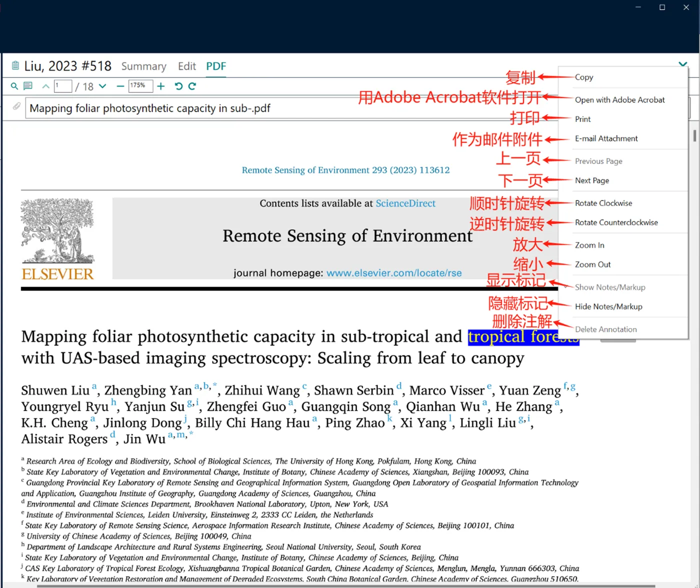Collapse the panel with top-right chevron
Screen dimensions: 700x588
tap(682, 64)
